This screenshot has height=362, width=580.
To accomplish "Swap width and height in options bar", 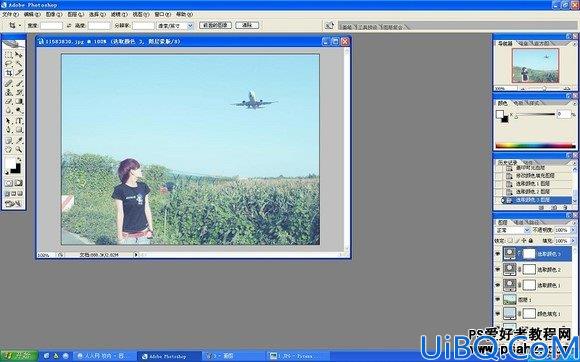I will pyautogui.click(x=69, y=26).
